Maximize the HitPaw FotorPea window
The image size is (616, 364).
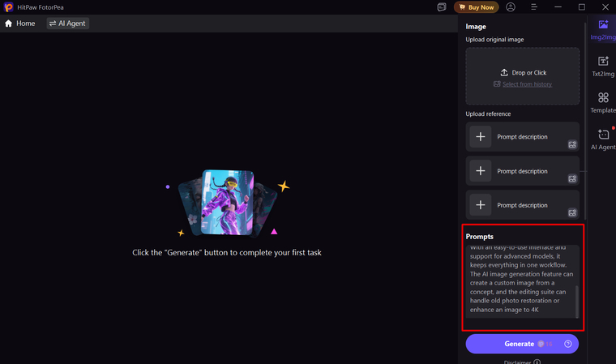(582, 7)
